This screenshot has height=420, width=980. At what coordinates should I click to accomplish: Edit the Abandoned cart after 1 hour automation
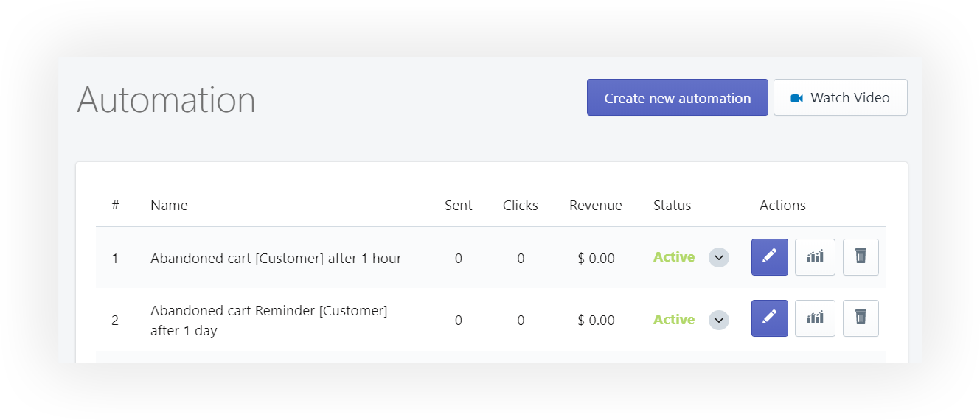(x=770, y=257)
